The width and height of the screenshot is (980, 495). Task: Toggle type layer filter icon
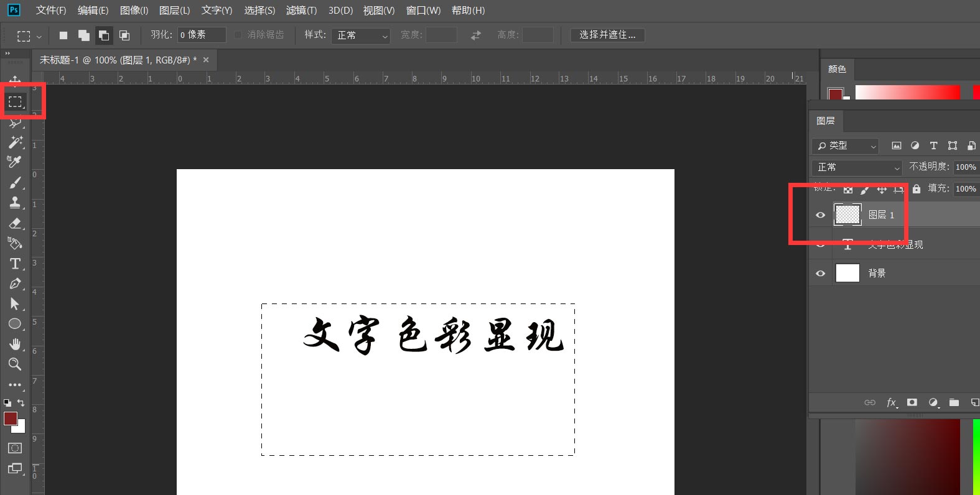point(933,146)
